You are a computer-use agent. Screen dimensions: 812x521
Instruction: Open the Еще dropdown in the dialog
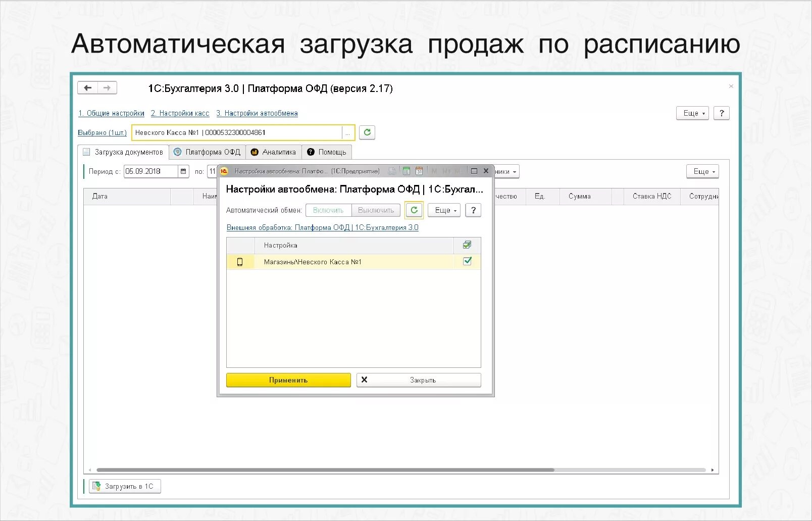444,210
